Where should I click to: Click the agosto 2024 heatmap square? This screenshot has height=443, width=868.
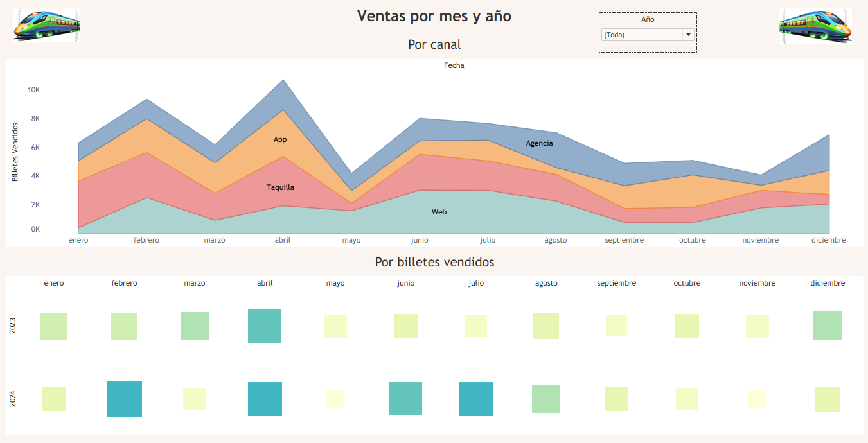pos(546,399)
